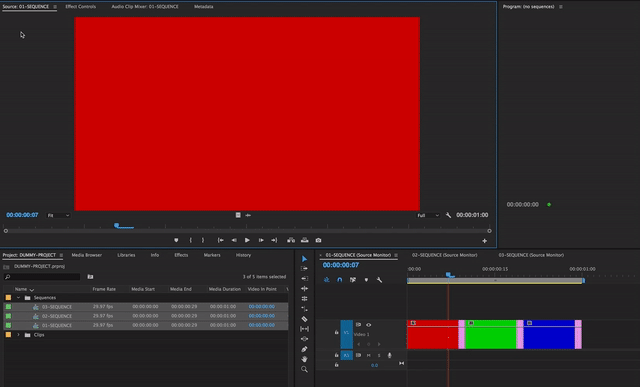Click the Insert edit button
640x387 pixels.
(291, 240)
